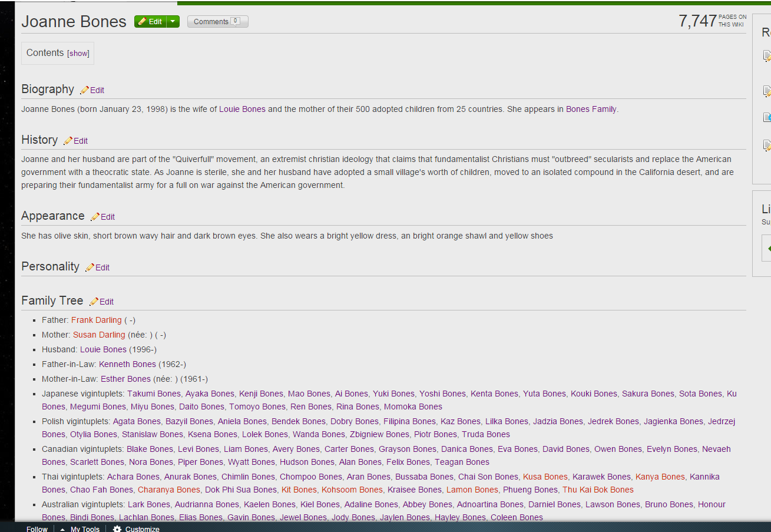Open the red Kanya Bones link
771x532 pixels.
pos(660,477)
